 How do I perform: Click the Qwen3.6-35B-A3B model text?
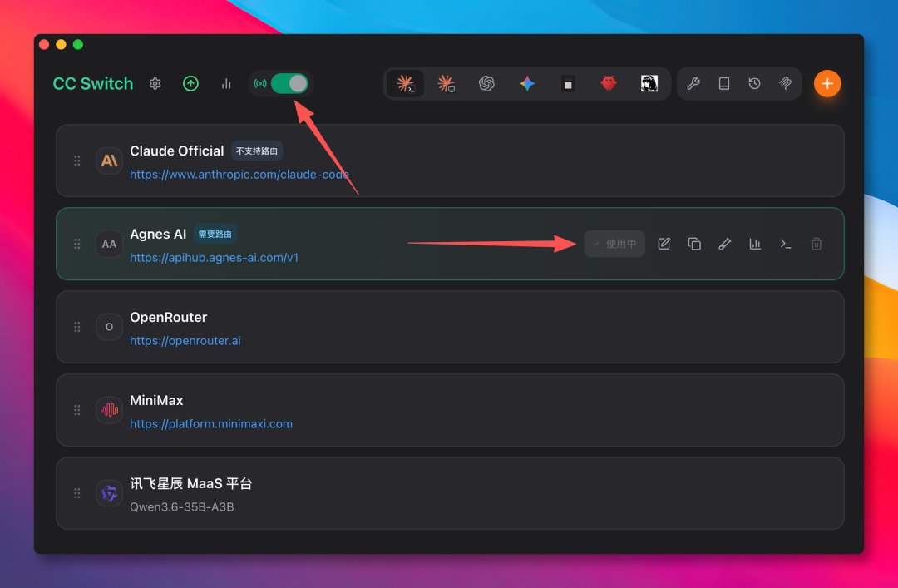181,506
